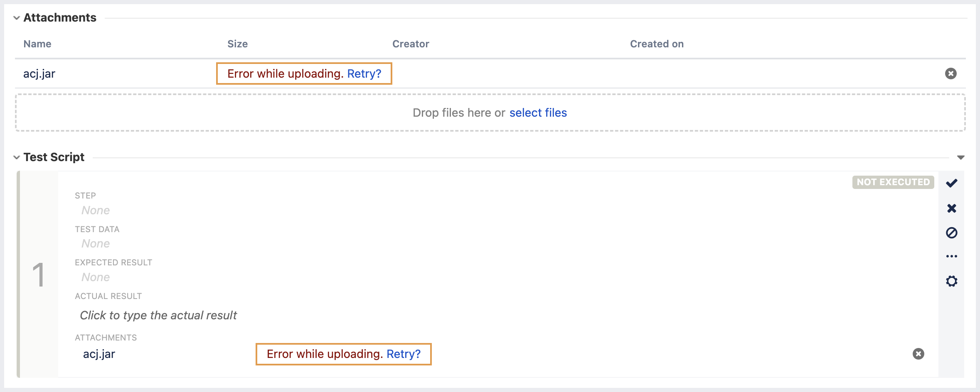Viewport: 980px width, 392px height.
Task: Click the Created on column header
Action: tap(657, 44)
